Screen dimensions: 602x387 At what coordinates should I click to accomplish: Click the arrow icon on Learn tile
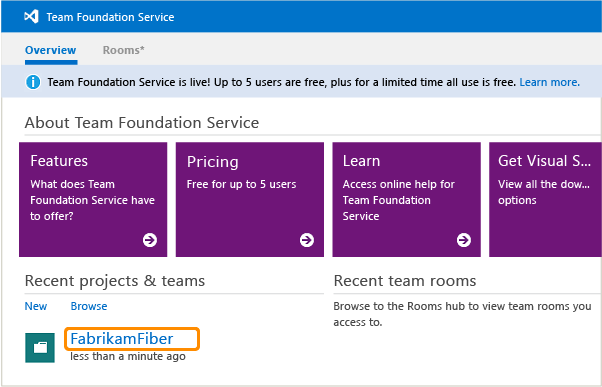pyautogui.click(x=464, y=240)
